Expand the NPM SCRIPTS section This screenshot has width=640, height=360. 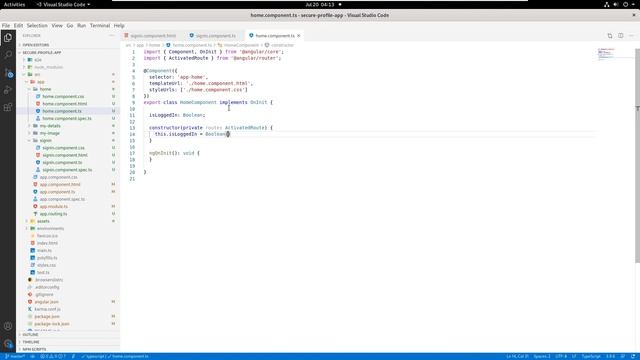coord(34,349)
